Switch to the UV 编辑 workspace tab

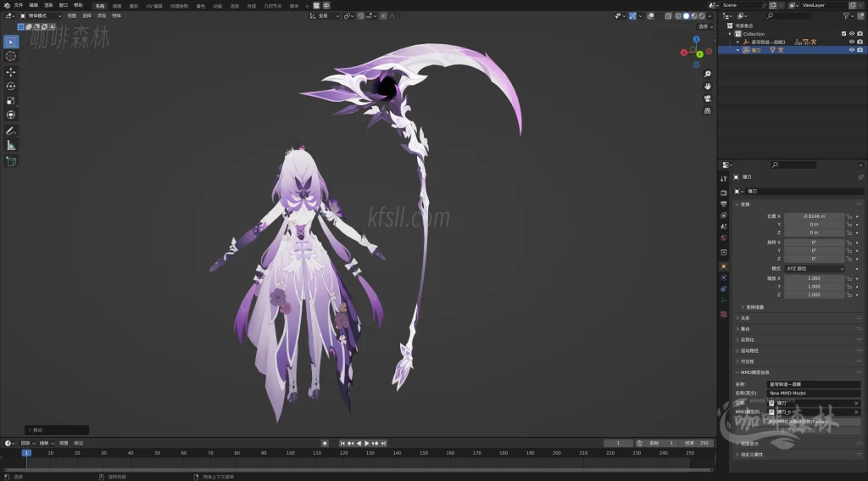click(154, 6)
